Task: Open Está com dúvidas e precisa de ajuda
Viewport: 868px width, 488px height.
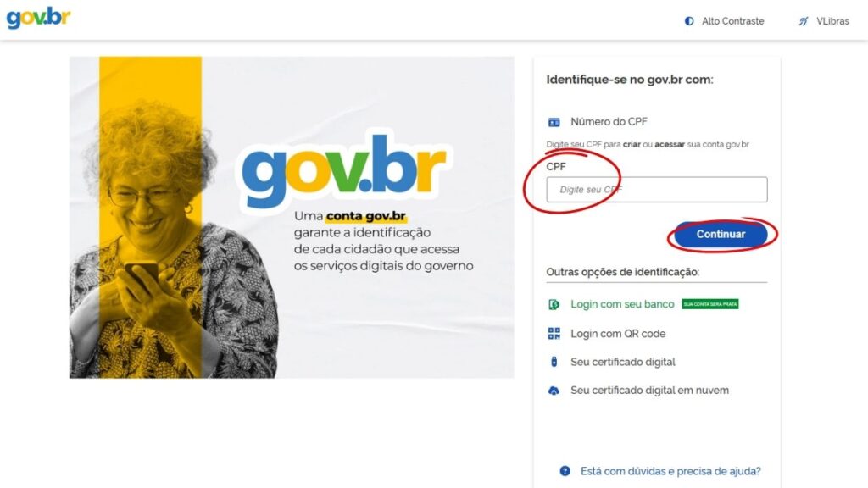Action: 670,471
